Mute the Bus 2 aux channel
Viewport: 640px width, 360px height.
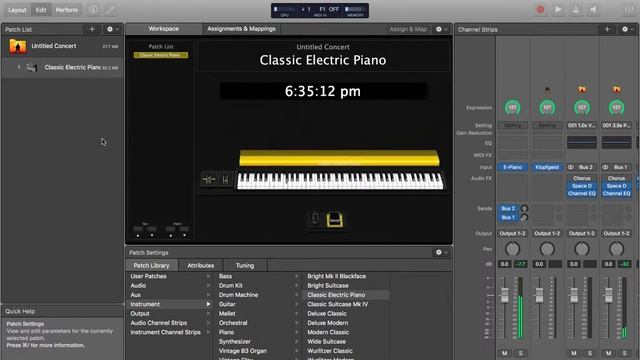pos(574,353)
